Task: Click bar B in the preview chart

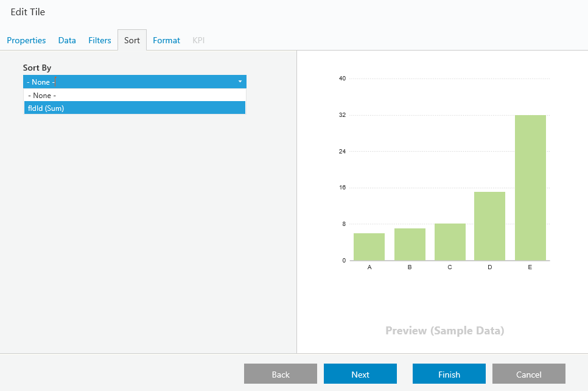Action: pyautogui.click(x=410, y=244)
